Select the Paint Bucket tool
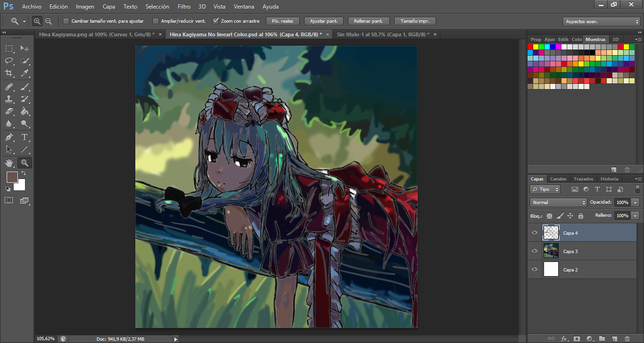 pos(25,111)
